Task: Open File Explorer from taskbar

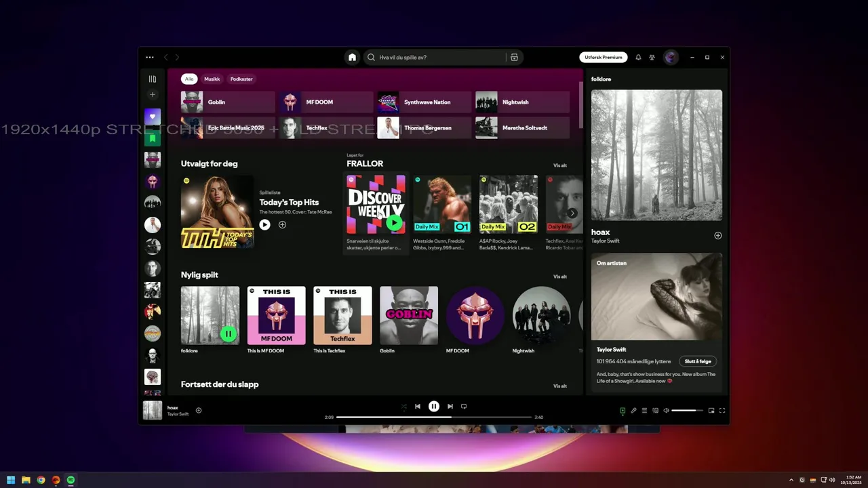Action: click(26, 480)
